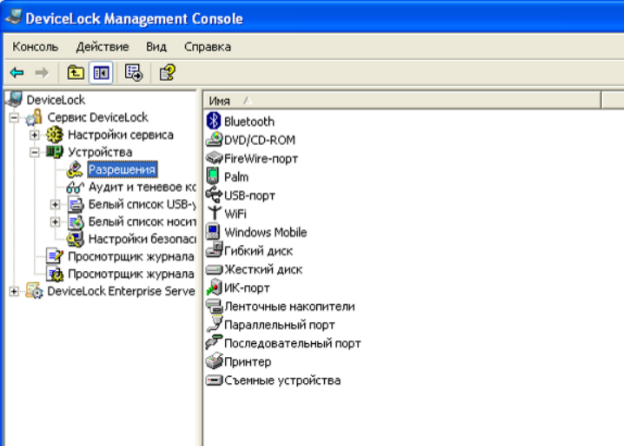The image size is (624, 447).
Task: Toggle the Show/Hide Console Tree toolbar icon
Action: (101, 72)
